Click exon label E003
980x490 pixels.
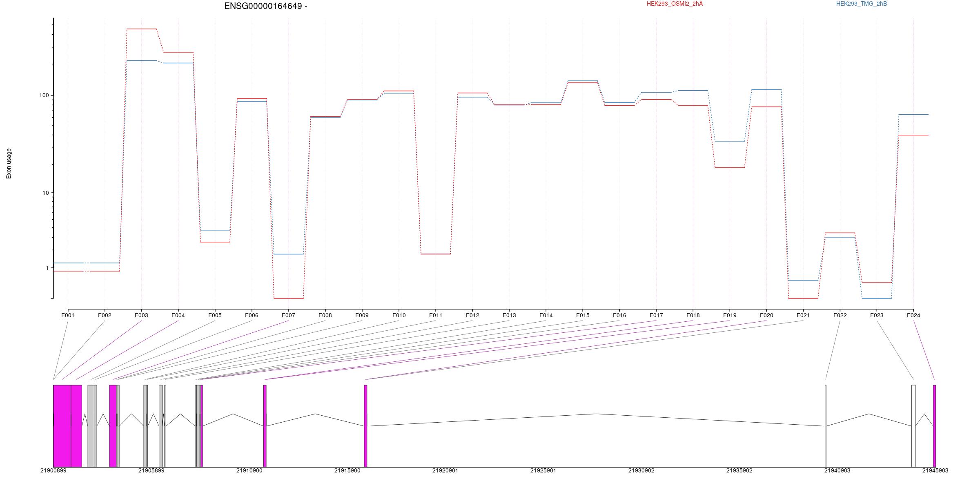(x=141, y=315)
